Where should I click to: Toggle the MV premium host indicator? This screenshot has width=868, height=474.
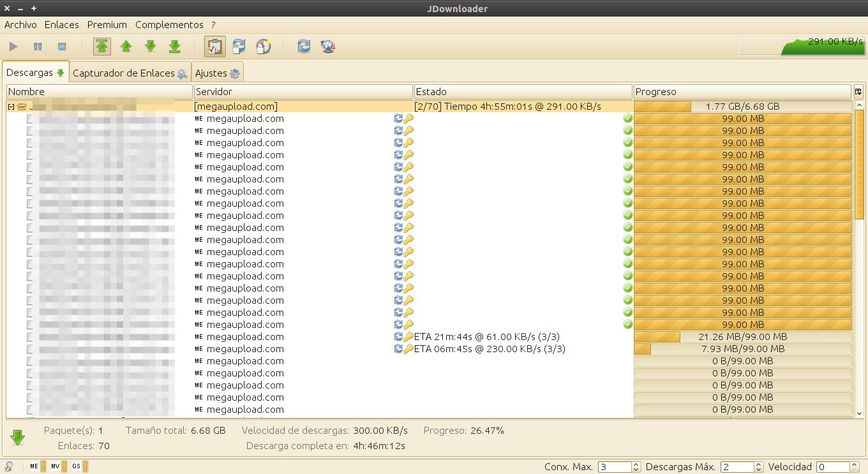[x=59, y=466]
